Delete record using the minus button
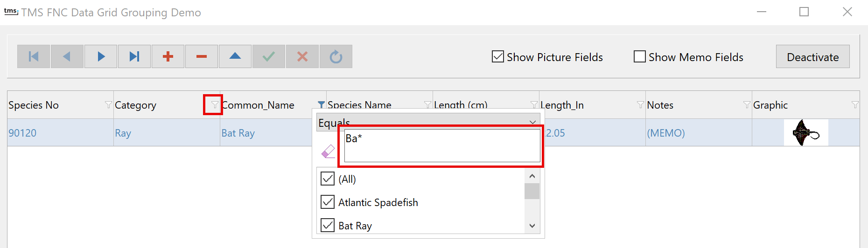This screenshot has height=248, width=868. (202, 56)
